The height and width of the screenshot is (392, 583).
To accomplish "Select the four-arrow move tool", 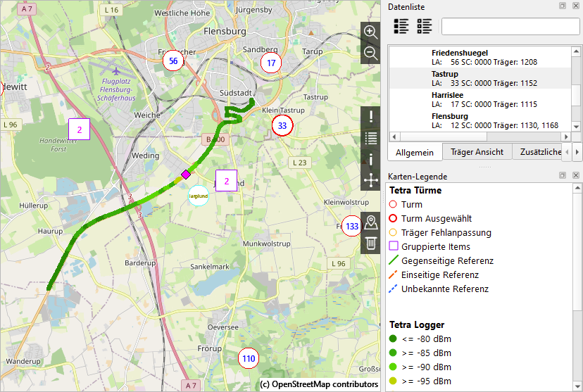I will coord(370,180).
